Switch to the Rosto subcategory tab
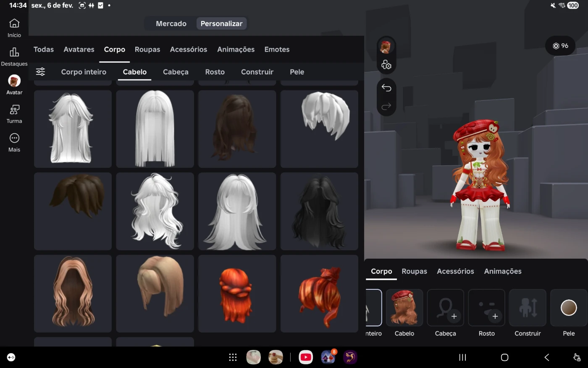The height and width of the screenshot is (368, 588). [x=215, y=72]
